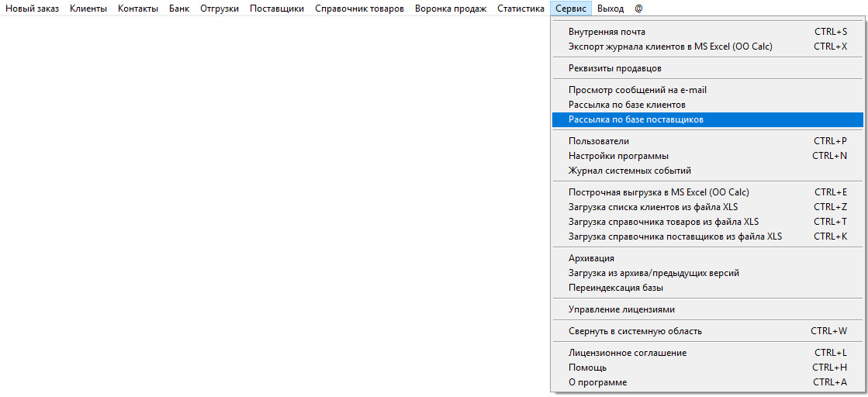Open Справочник товаров in the menu bar

click(x=359, y=9)
